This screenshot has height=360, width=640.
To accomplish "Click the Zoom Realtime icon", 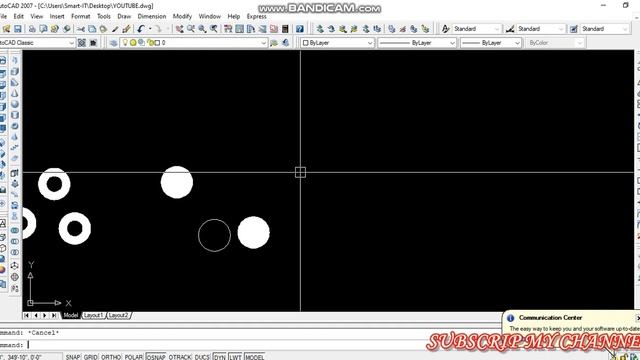I will (191, 29).
